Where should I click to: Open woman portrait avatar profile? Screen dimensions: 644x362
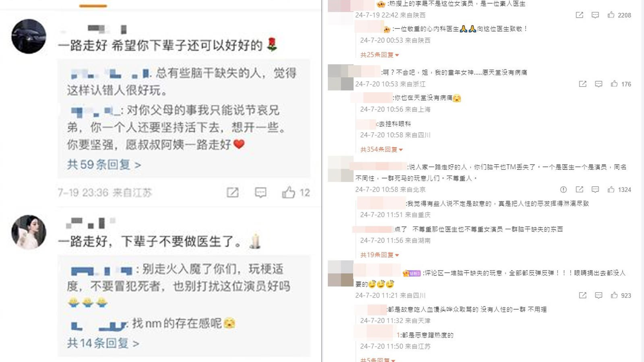pyautogui.click(x=29, y=232)
